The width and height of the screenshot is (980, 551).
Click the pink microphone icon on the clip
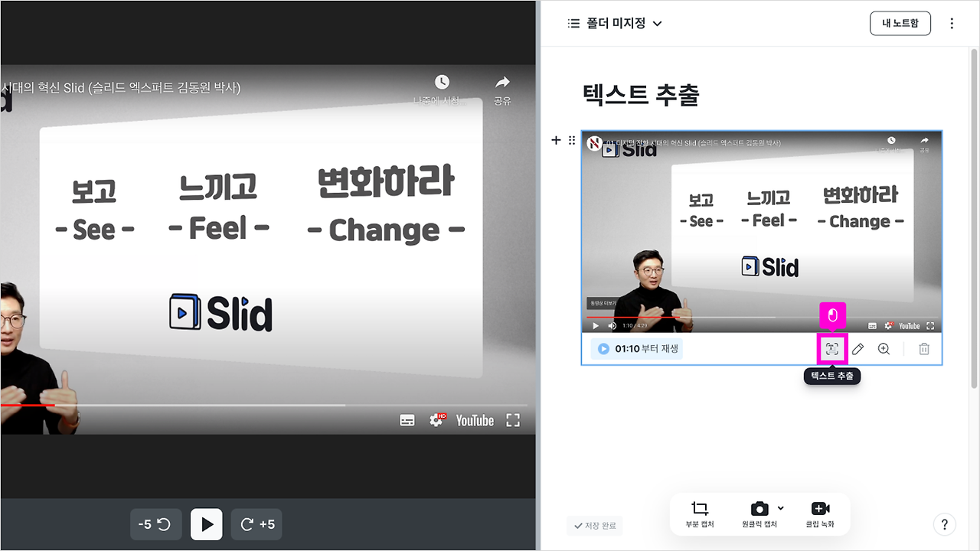[832, 315]
